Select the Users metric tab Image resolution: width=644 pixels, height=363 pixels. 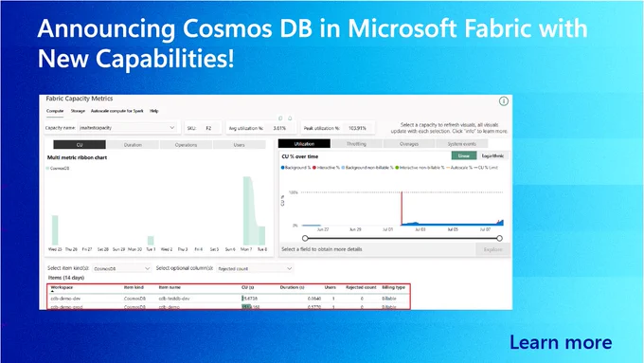coord(239,145)
